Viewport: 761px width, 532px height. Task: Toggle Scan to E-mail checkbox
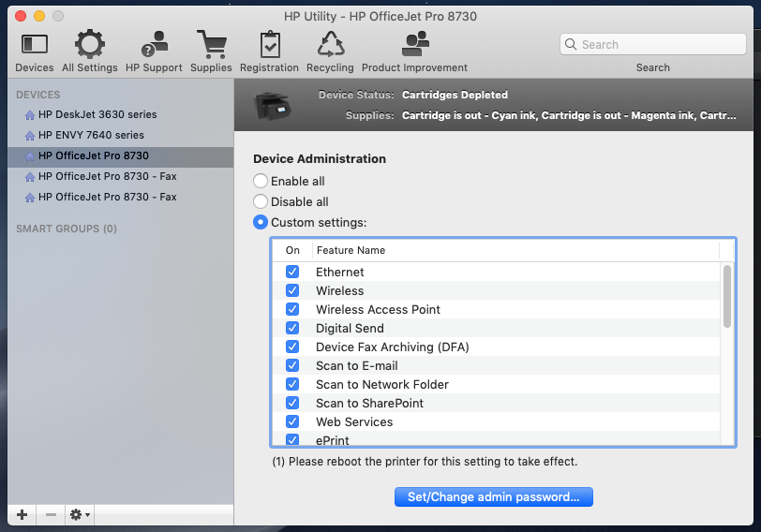292,365
